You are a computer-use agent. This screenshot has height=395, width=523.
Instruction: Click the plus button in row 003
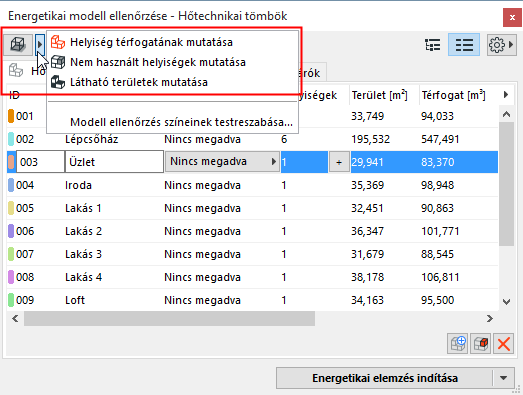[339, 162]
